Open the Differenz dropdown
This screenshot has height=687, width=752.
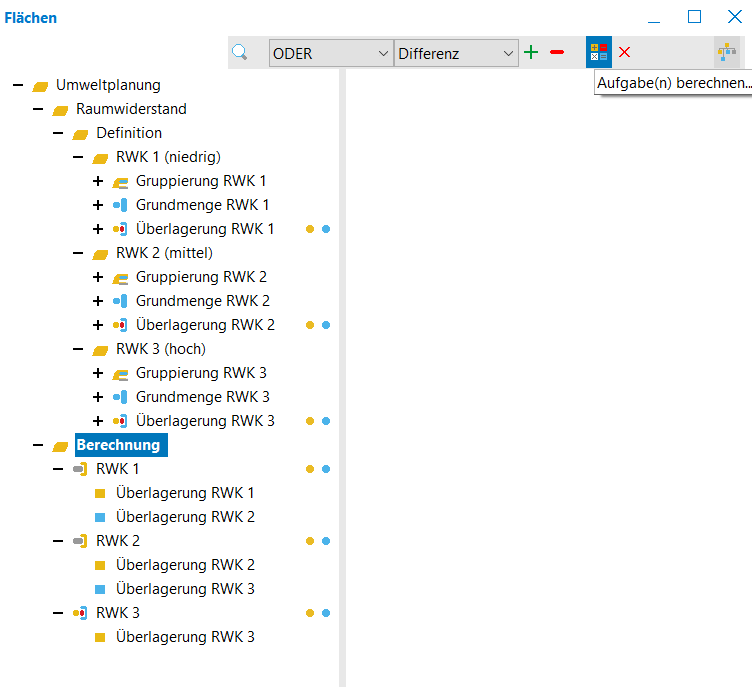coord(456,53)
